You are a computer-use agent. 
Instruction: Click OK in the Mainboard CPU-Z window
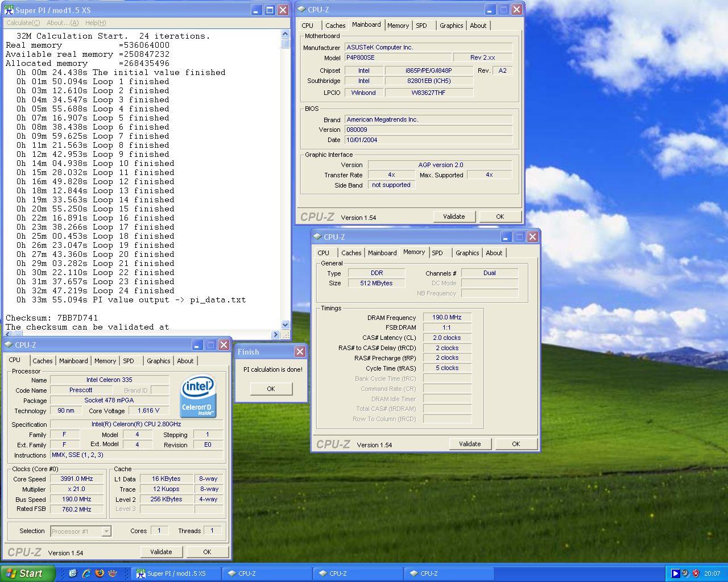pos(500,217)
